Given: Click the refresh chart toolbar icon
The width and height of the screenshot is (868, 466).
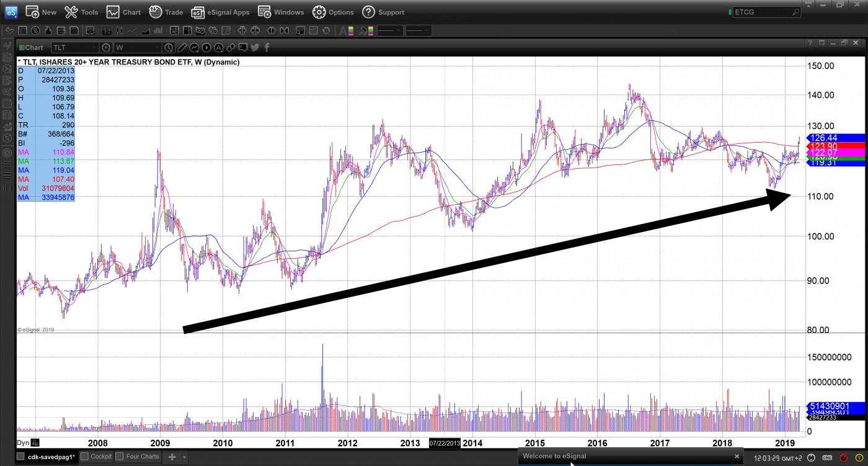Looking at the screenshot, I should pos(326,30).
